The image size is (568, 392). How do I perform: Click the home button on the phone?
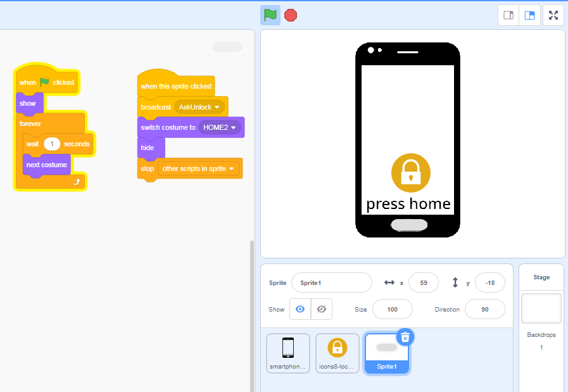pyautogui.click(x=409, y=225)
